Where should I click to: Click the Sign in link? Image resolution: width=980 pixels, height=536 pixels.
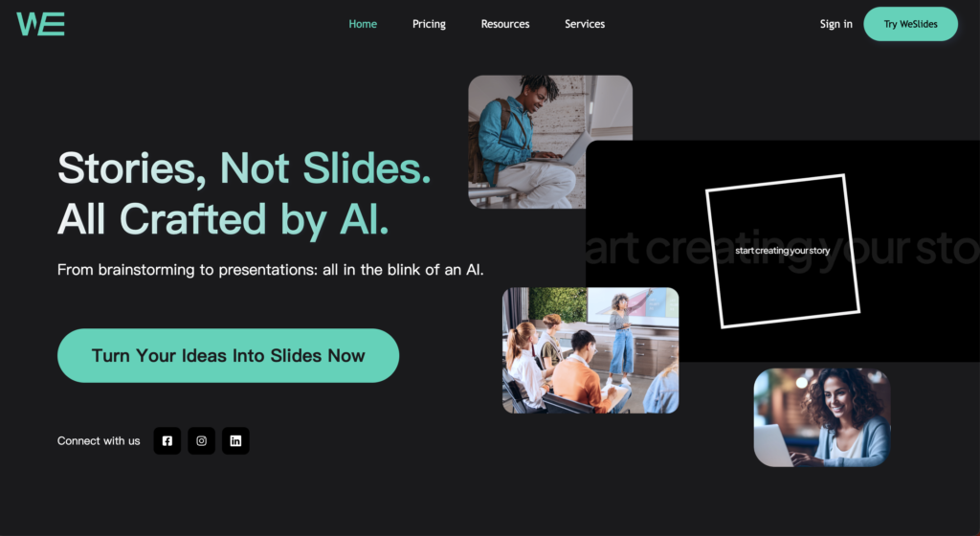[x=836, y=24]
